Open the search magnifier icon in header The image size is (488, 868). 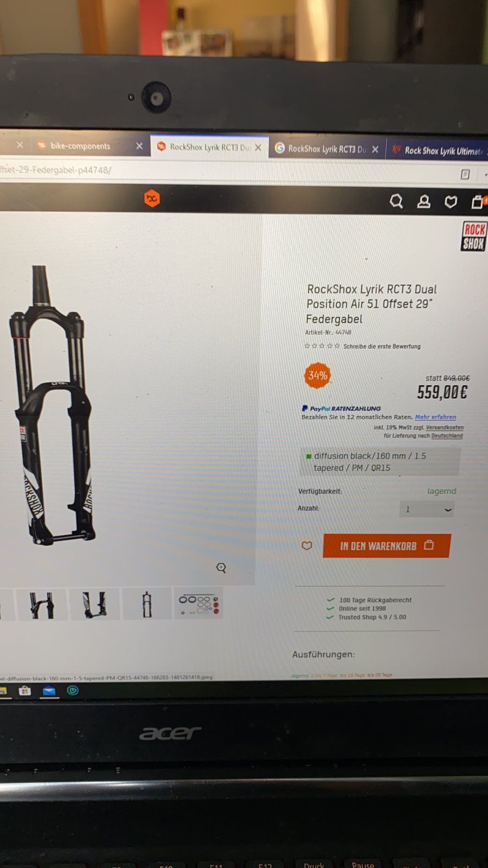(396, 202)
